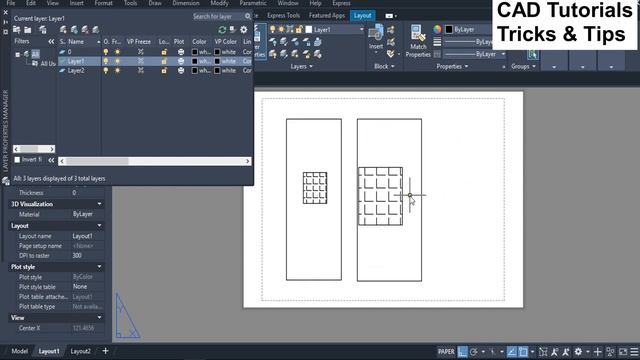Toggle Object Snap Tracking in status bar
Image resolution: width=640 pixels, height=360 pixels.
coord(511,351)
